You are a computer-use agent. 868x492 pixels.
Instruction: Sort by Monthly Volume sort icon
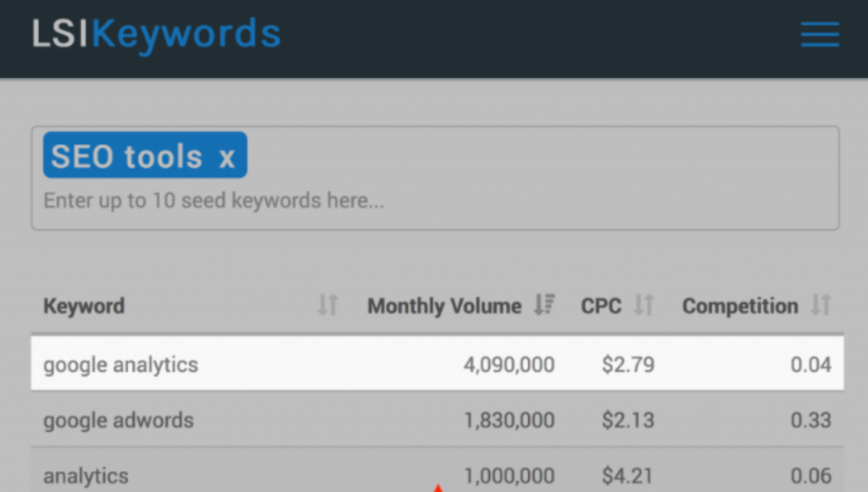pos(544,305)
